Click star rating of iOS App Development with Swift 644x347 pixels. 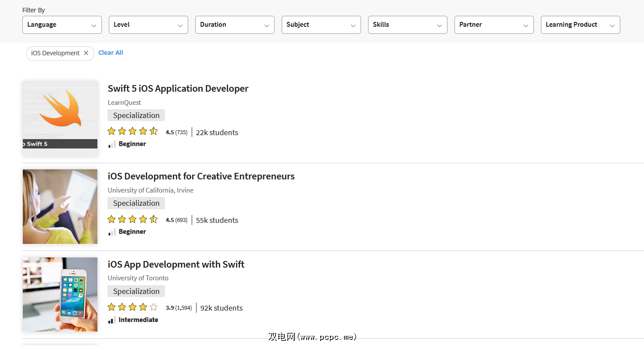pyautogui.click(x=132, y=307)
